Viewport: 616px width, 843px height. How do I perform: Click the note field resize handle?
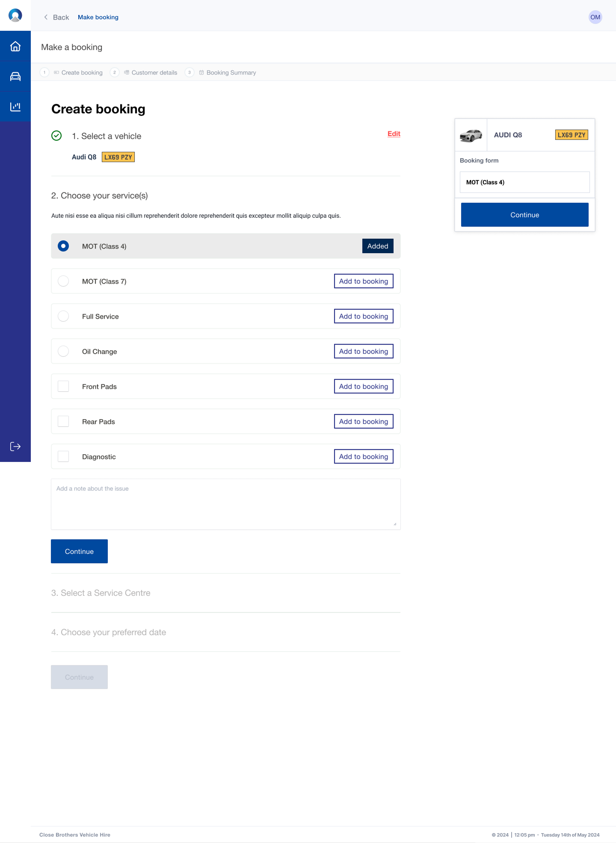click(395, 524)
